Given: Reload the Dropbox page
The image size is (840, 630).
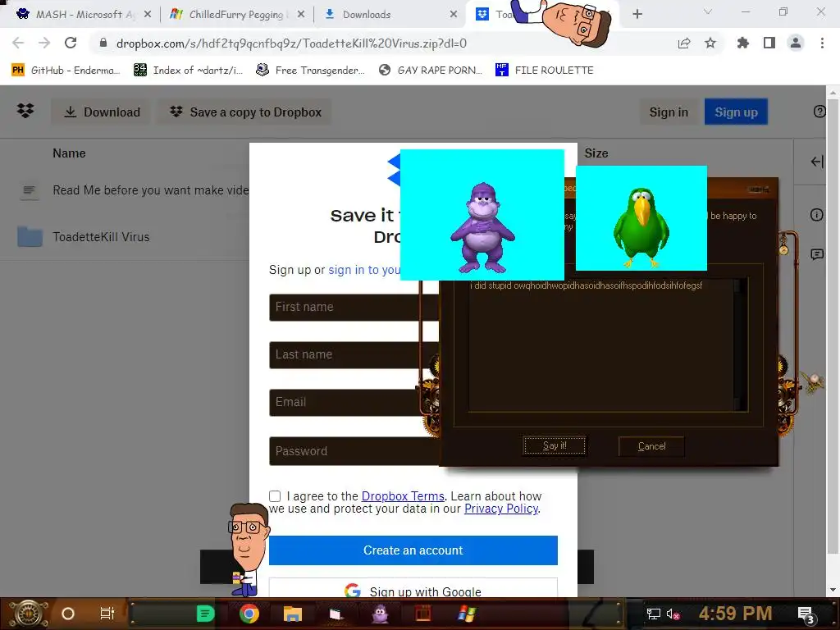Looking at the screenshot, I should click(71, 43).
